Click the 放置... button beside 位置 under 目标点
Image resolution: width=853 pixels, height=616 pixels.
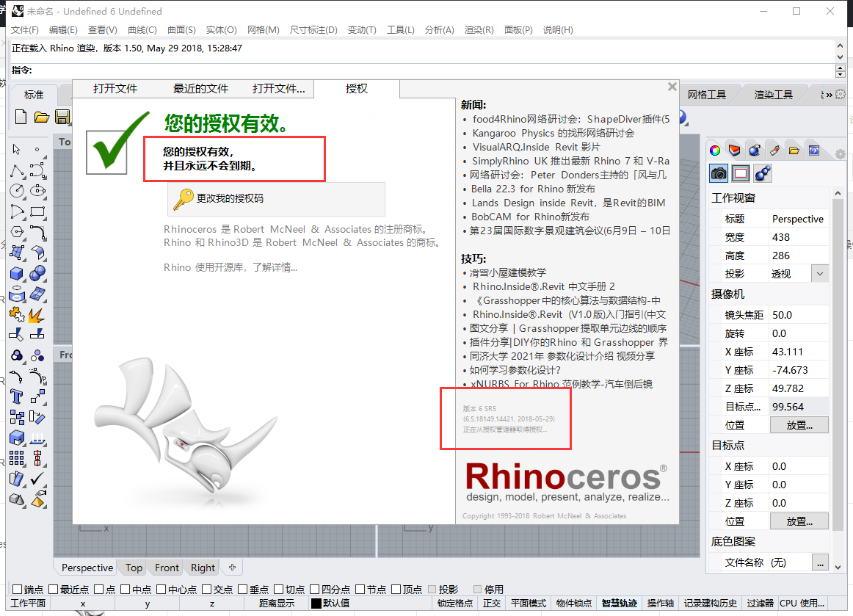[x=799, y=521]
